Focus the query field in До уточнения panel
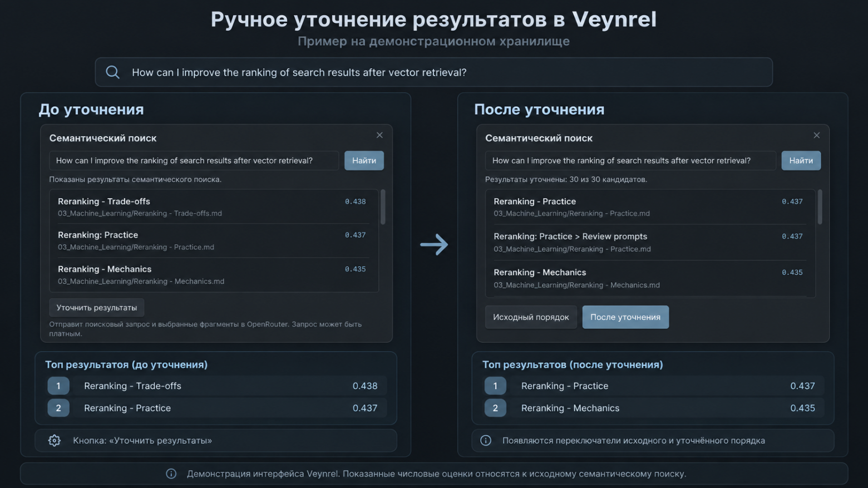 [x=194, y=160]
